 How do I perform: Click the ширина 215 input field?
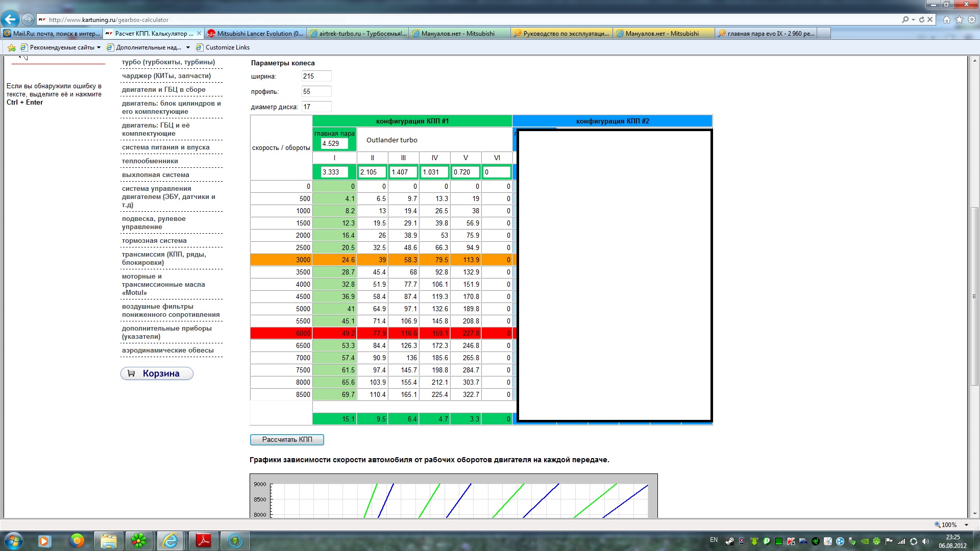[x=316, y=77]
